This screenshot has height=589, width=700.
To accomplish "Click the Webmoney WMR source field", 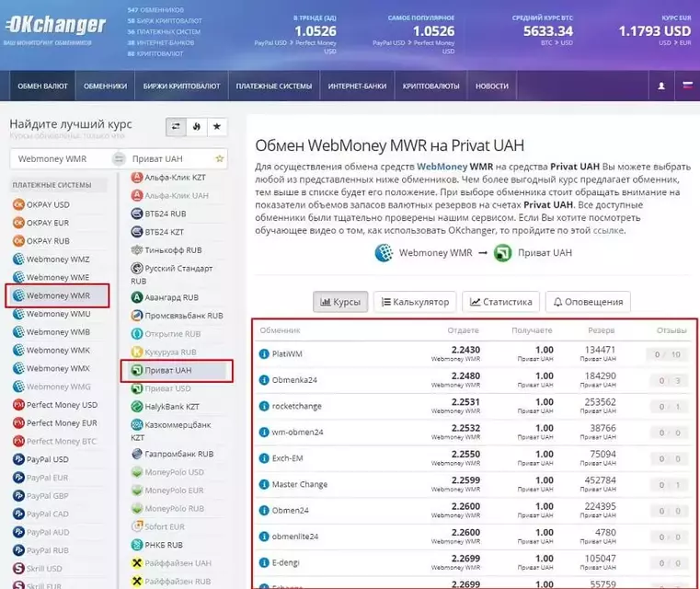I will pos(61,158).
